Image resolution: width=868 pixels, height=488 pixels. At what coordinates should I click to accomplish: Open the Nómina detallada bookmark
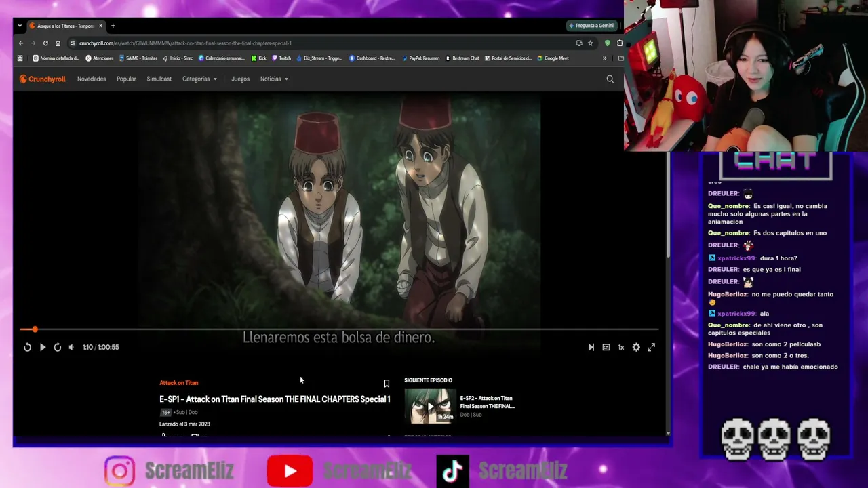56,58
